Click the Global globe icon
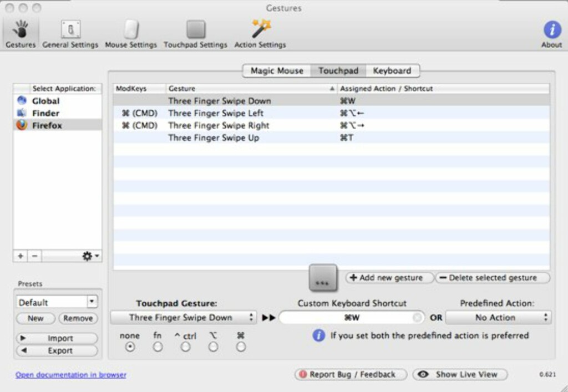Screen dimensions: 568x392 22,100
